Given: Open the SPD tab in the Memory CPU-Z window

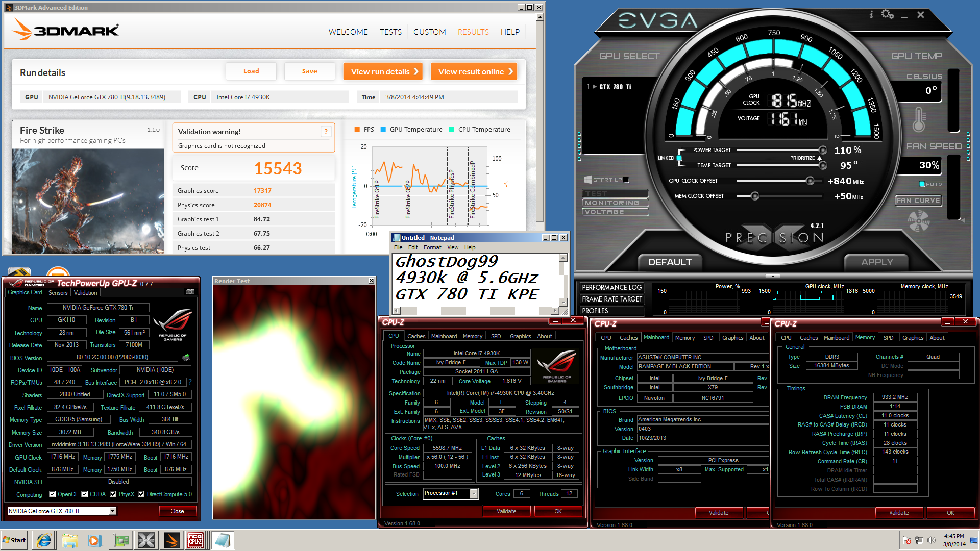Looking at the screenshot, I should coord(888,338).
